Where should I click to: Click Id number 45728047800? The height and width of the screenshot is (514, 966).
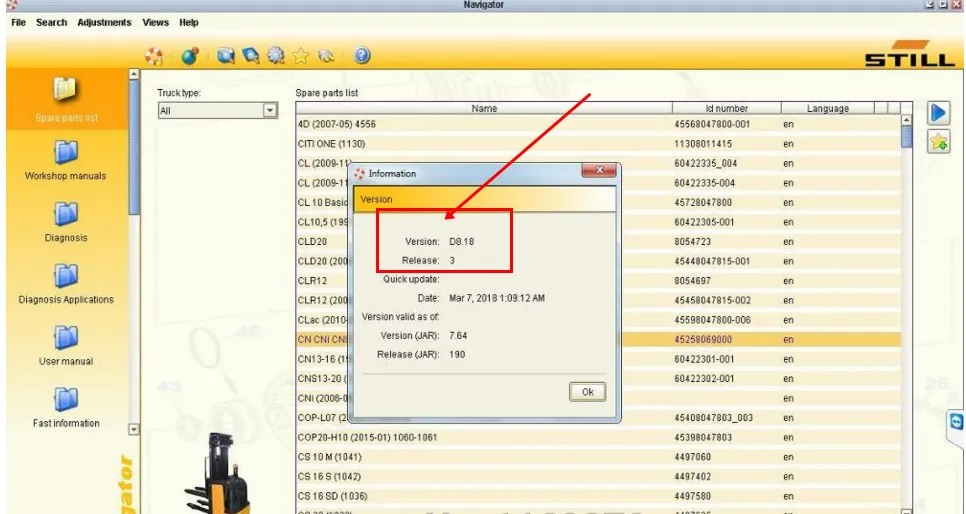point(703,202)
